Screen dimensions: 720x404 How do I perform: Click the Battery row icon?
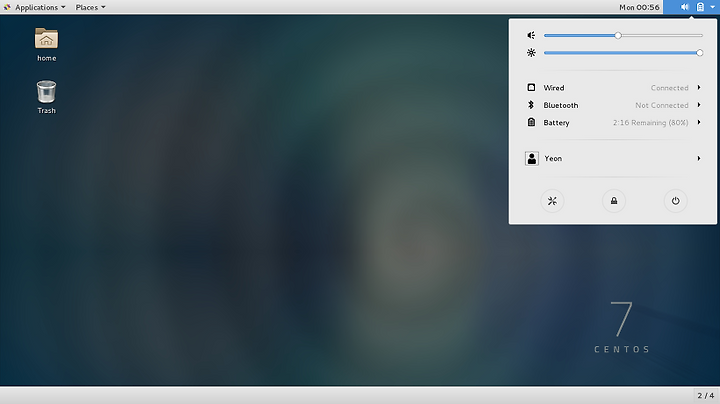click(x=531, y=122)
